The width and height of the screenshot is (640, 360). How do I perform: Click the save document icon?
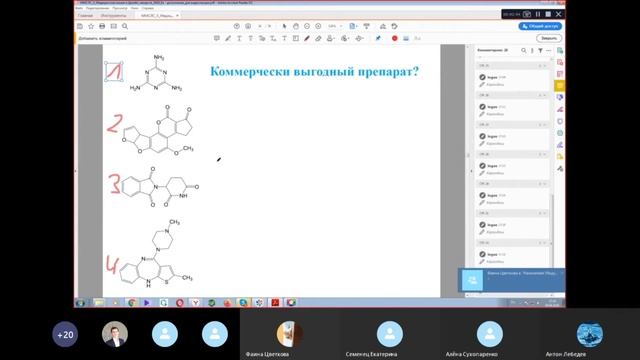point(80,26)
